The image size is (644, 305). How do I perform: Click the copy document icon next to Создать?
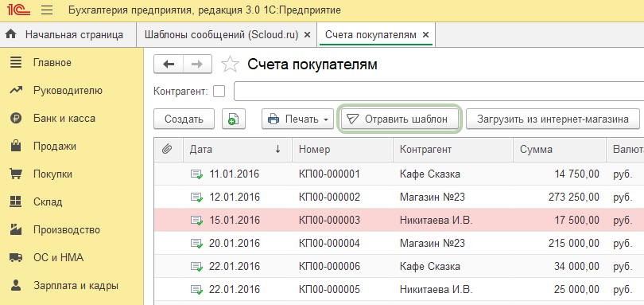tap(233, 119)
